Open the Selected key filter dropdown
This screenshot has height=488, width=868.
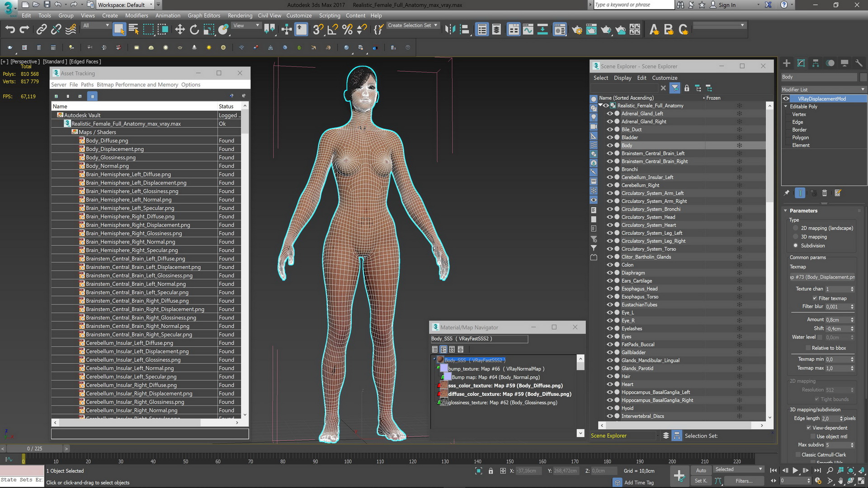(x=738, y=469)
